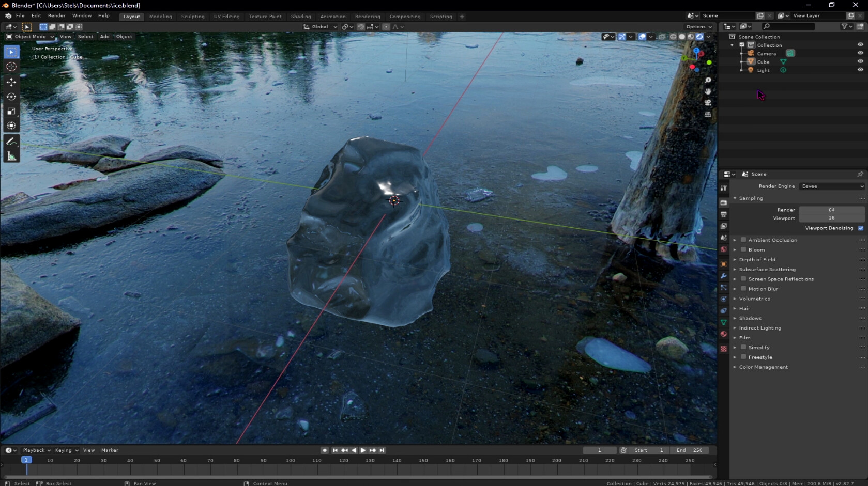Activate the Annotate tool
This screenshot has height=486, width=868.
[x=11, y=141]
